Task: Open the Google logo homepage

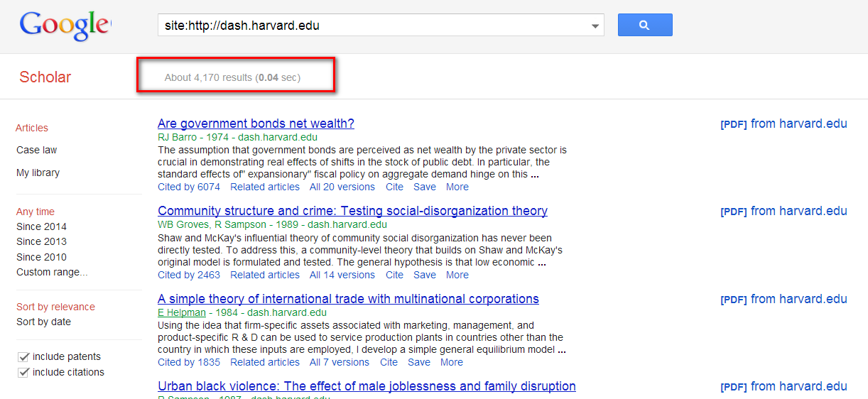Action: (x=65, y=26)
